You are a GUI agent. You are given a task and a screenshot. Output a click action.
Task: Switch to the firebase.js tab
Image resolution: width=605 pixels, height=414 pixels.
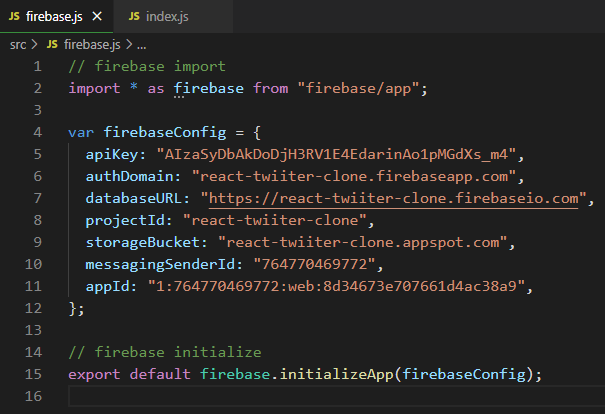point(56,16)
